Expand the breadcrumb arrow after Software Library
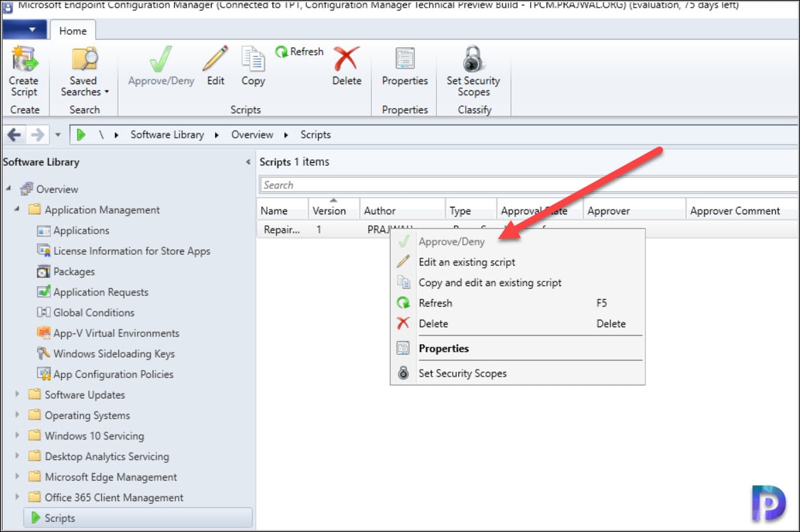The width and height of the screenshot is (800, 532). coord(217,135)
